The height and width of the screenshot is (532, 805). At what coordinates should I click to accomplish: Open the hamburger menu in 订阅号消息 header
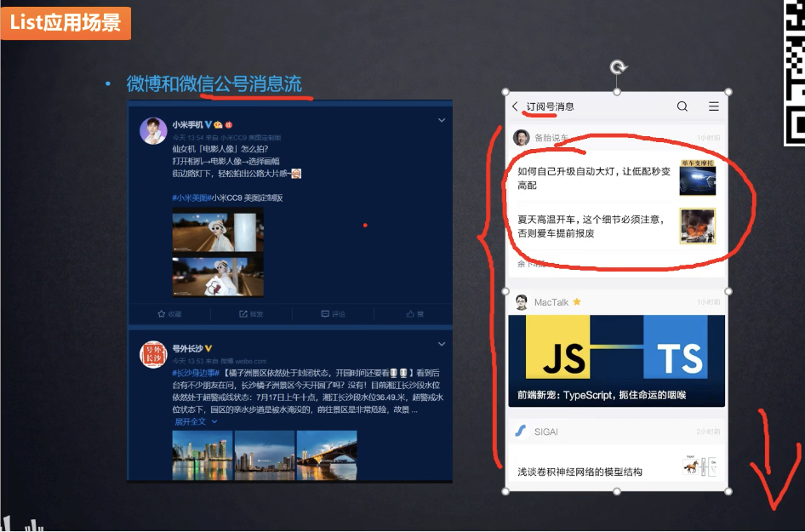coord(714,106)
